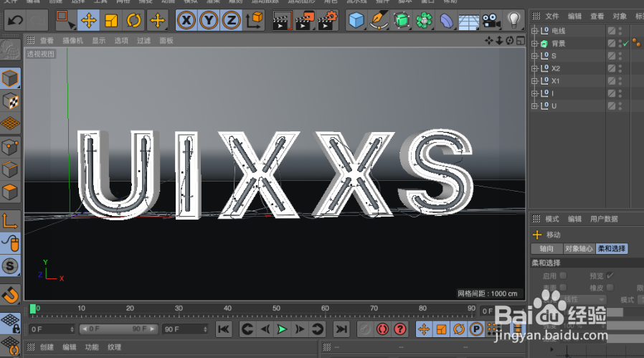This screenshot has height=358, width=644.
Task: Enable axis mode L-shaped icon
Action: tap(10, 220)
